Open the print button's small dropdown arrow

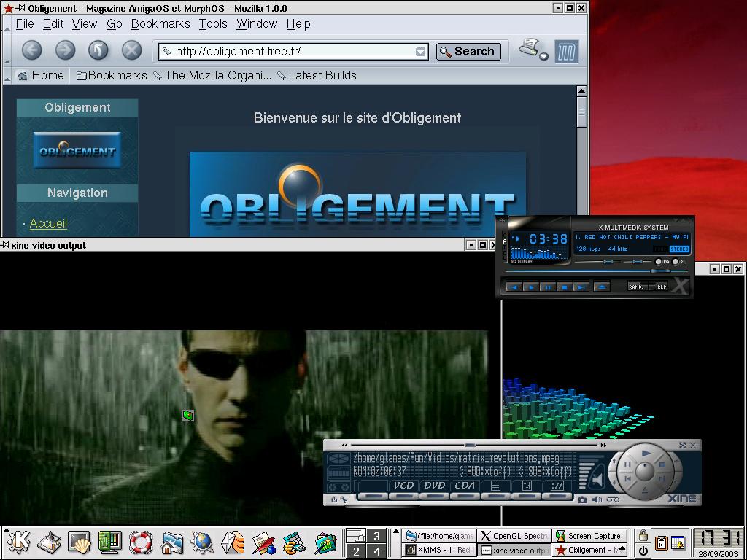pos(543,57)
